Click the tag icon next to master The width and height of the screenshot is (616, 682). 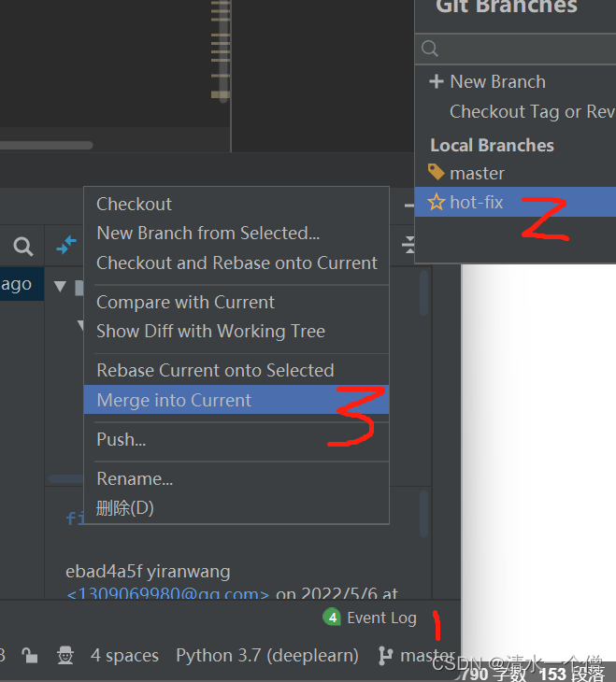click(x=436, y=172)
